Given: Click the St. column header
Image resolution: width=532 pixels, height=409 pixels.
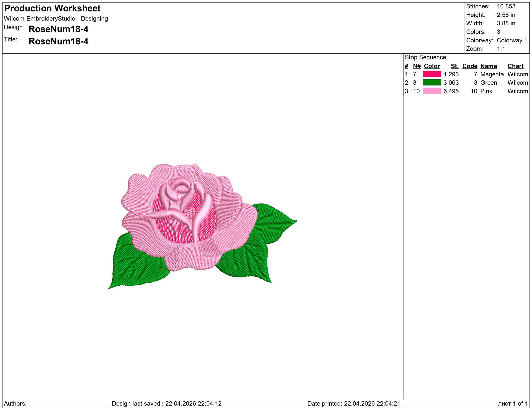Looking at the screenshot, I should coord(454,66).
